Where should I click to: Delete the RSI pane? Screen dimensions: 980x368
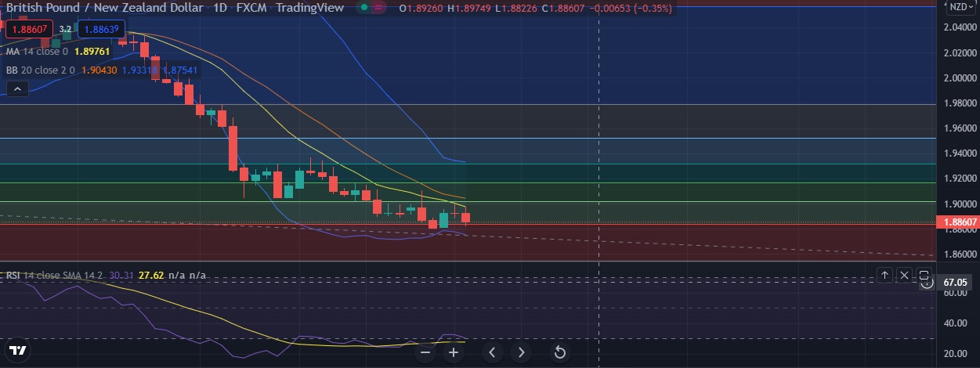(904, 275)
